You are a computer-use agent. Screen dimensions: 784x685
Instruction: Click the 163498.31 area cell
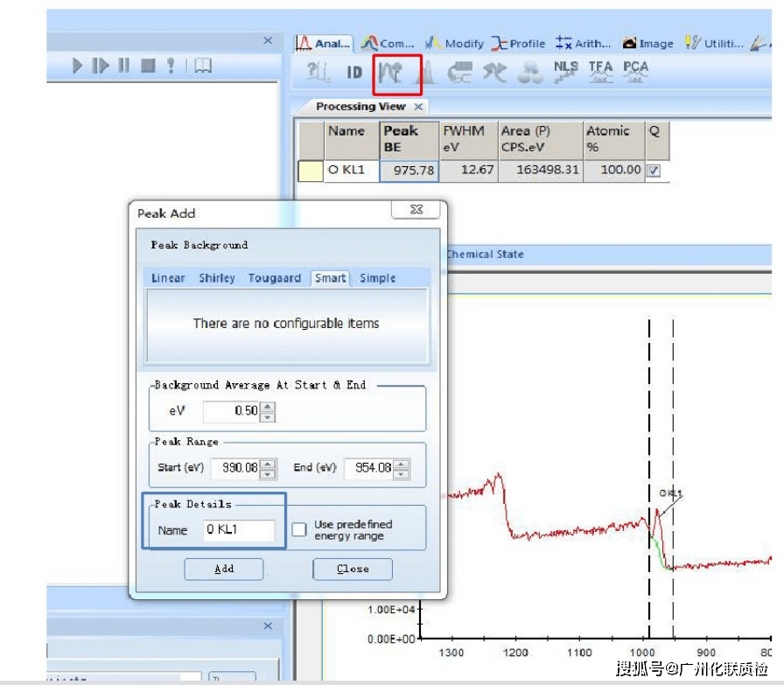tap(541, 171)
